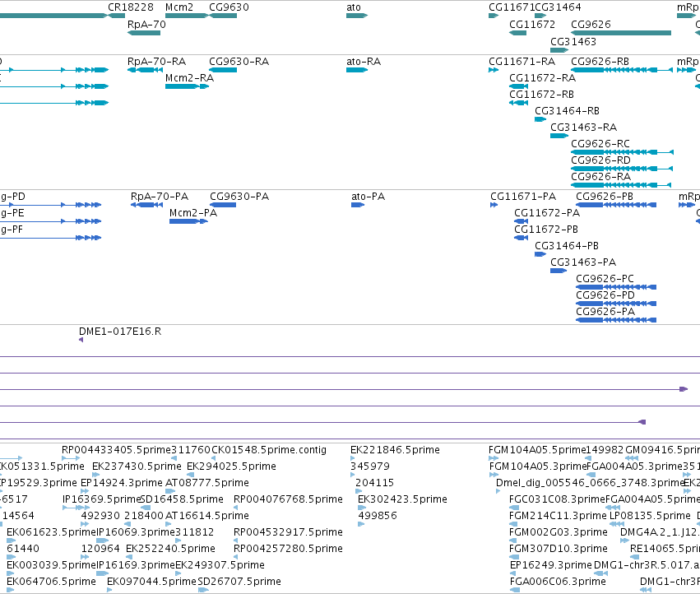Select the CR18228 gene feature

[117, 16]
